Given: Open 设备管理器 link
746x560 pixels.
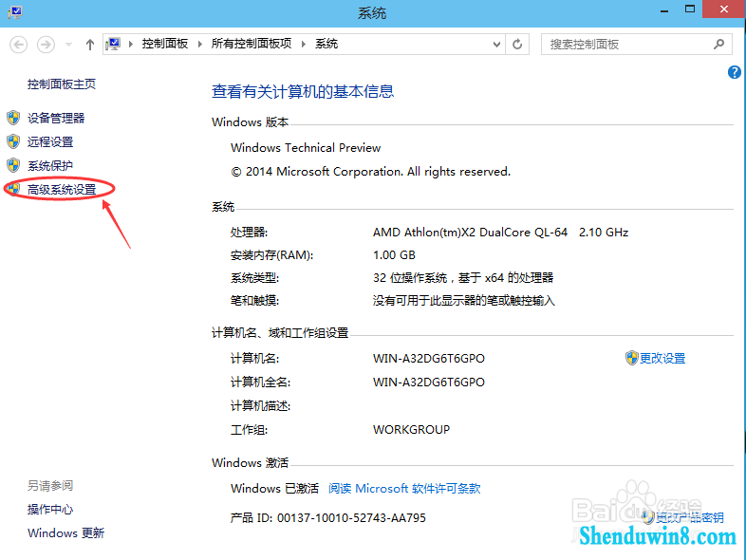Looking at the screenshot, I should tap(56, 118).
